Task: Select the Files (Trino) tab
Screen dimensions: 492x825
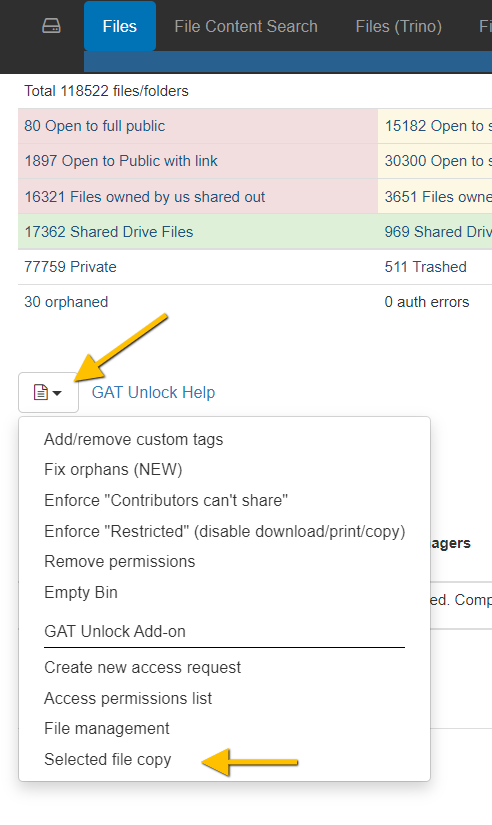Action: (398, 26)
